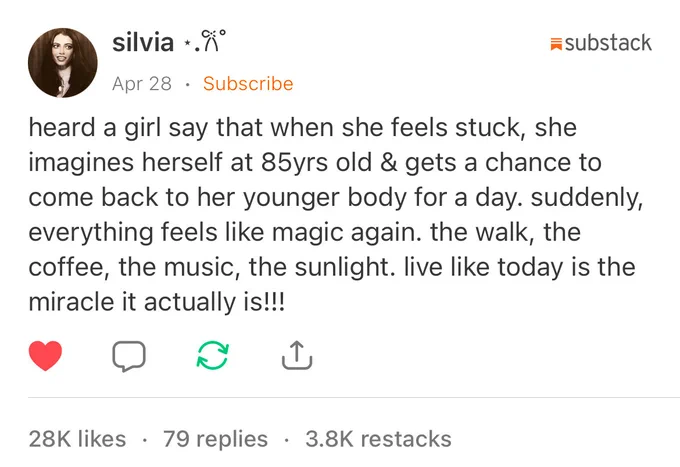Open the comment bubble icon
680x467 pixels.
129,356
